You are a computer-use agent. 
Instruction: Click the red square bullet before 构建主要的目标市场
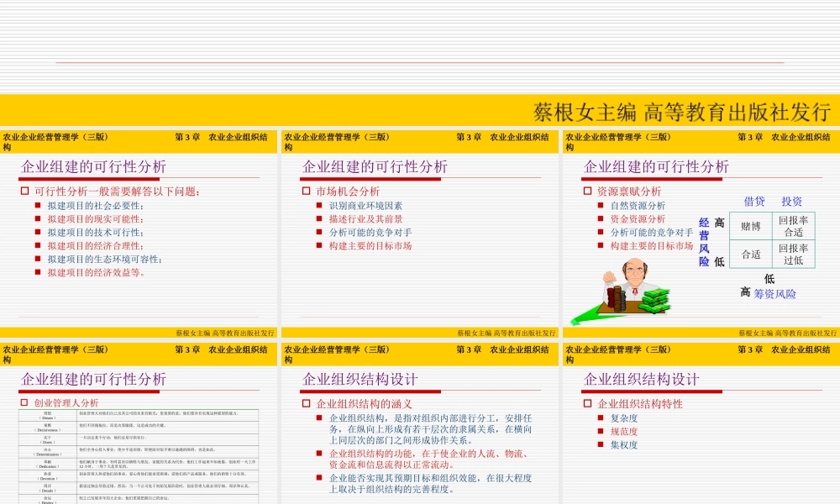click(600, 244)
